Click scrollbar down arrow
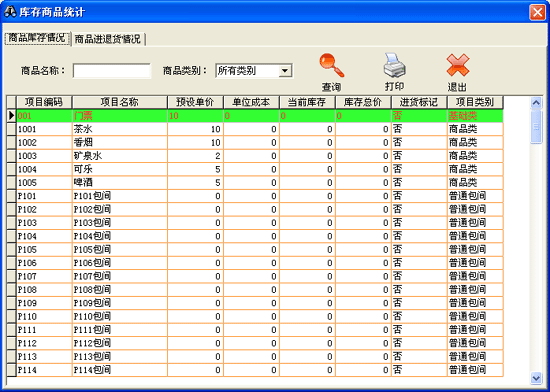 point(536,378)
